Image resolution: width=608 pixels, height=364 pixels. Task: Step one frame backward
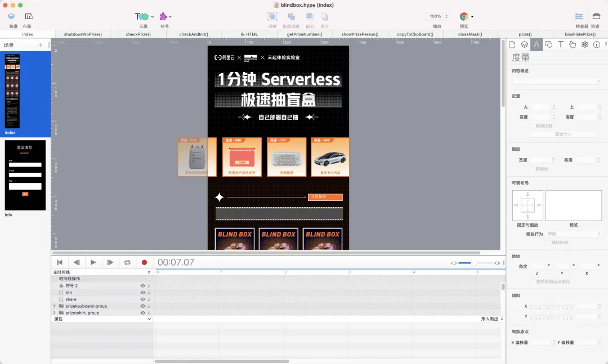coord(77,262)
